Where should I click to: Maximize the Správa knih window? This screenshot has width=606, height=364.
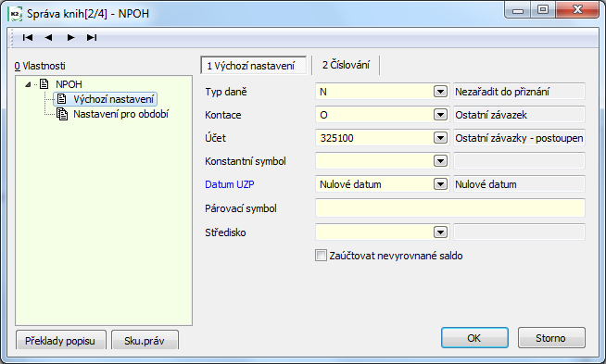point(543,9)
